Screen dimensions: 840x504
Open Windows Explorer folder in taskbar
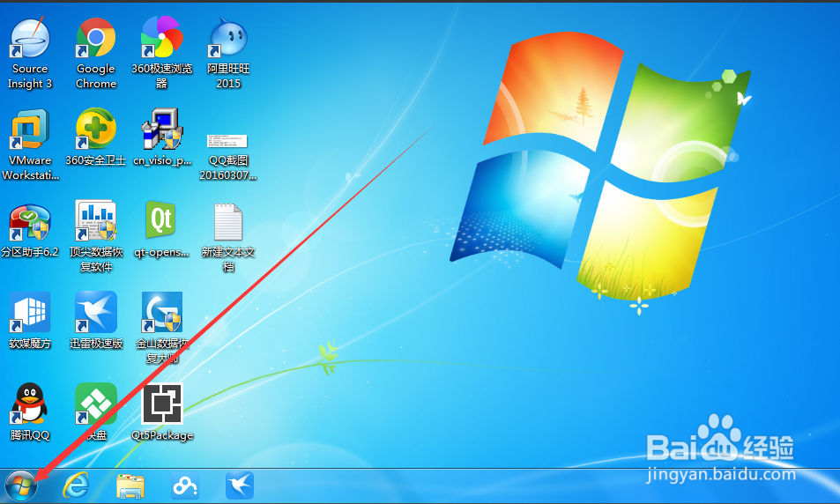click(130, 485)
